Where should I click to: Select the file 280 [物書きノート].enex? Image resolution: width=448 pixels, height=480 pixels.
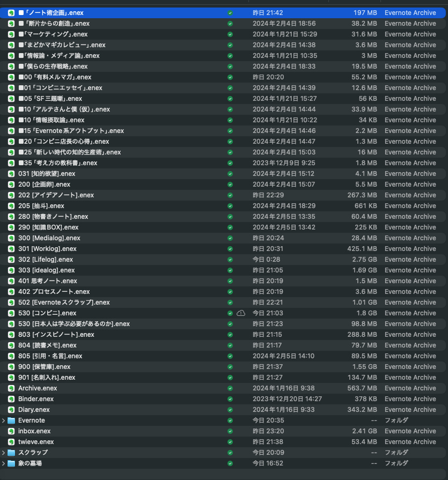tap(53, 217)
